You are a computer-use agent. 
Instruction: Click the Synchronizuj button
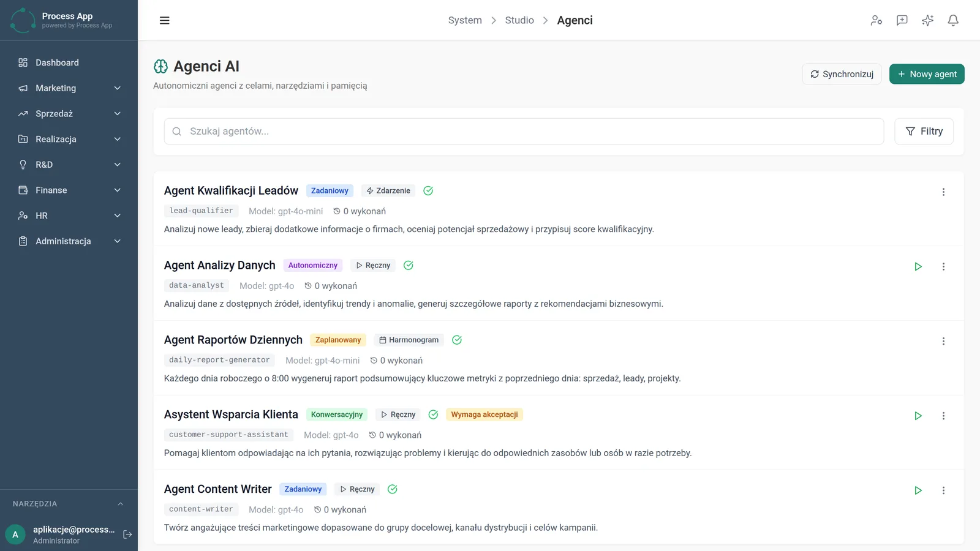[842, 74]
